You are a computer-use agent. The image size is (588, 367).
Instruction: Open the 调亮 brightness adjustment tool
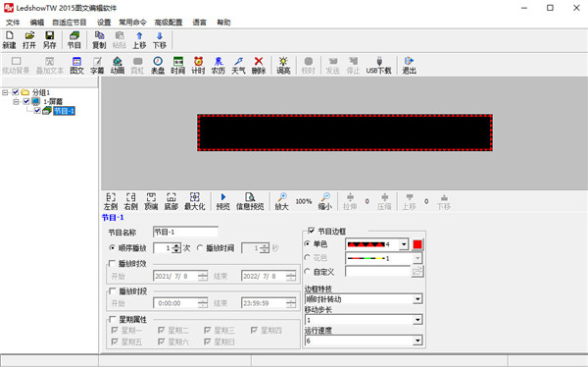(x=283, y=65)
